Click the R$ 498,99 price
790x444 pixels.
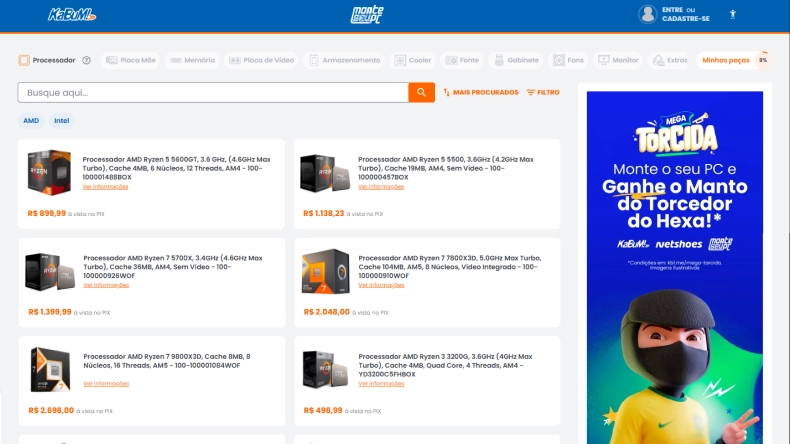click(x=323, y=411)
